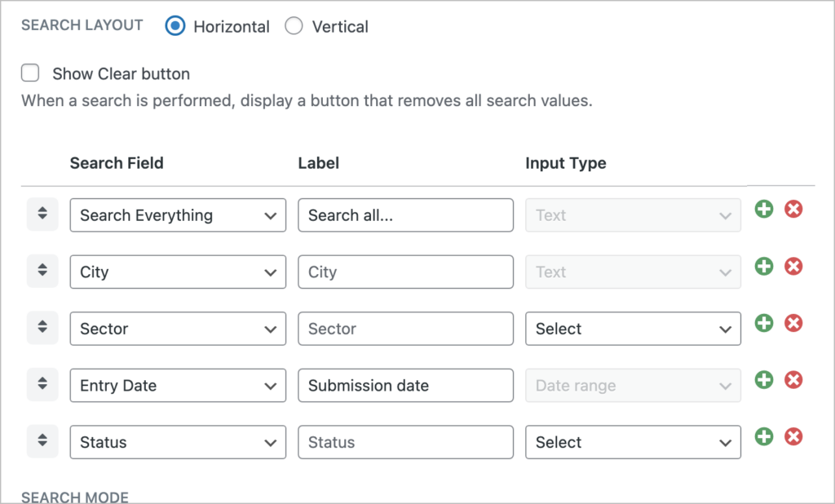Open the Sector input type Select dropdown

click(x=633, y=329)
